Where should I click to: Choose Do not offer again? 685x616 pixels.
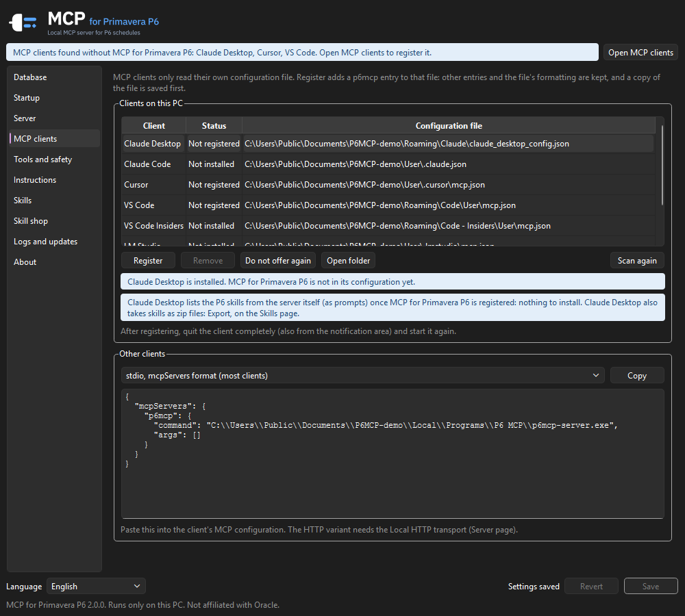coord(278,261)
